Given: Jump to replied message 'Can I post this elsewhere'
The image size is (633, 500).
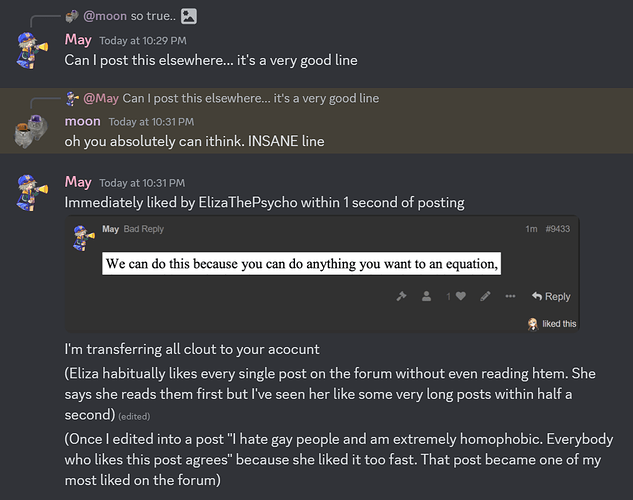Looking at the screenshot, I should (x=251, y=98).
